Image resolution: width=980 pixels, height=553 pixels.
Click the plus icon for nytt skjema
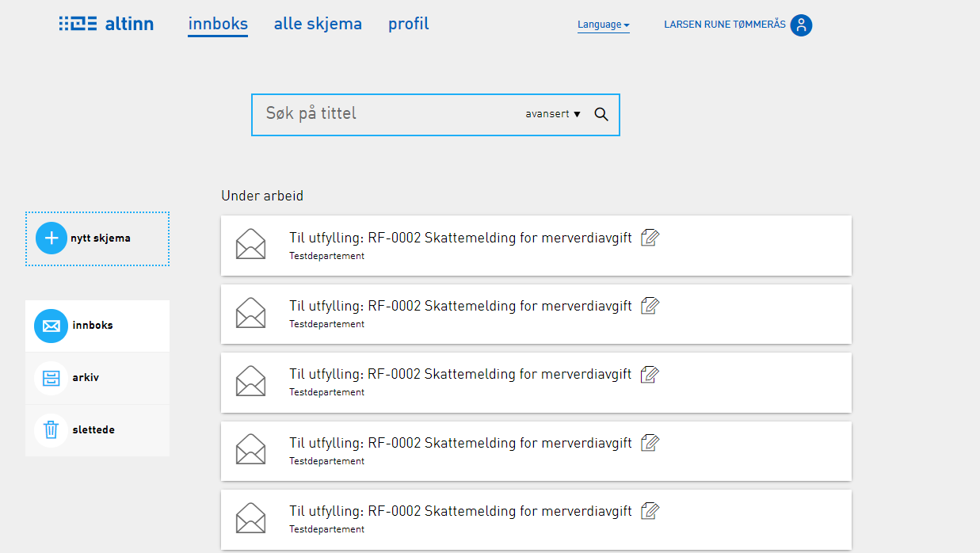point(51,238)
